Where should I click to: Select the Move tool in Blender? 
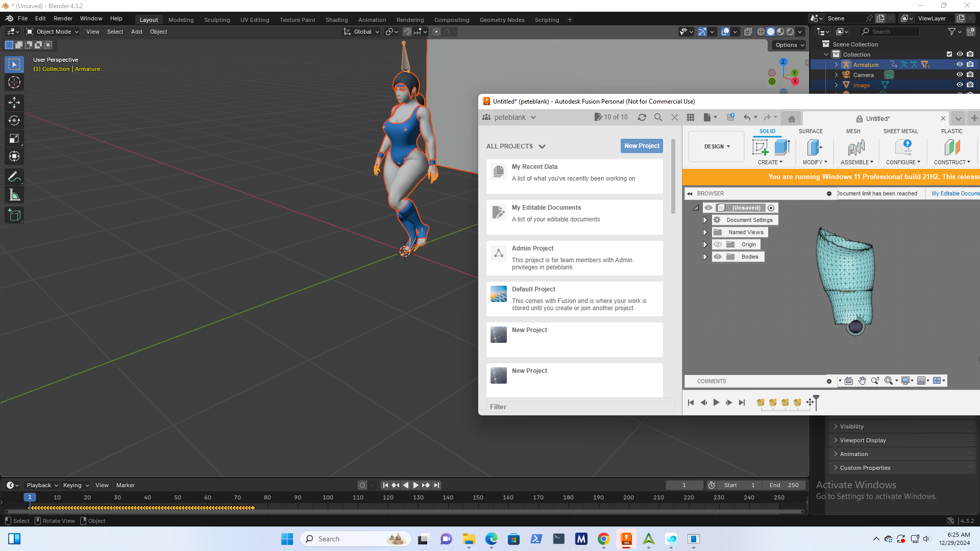(x=14, y=103)
